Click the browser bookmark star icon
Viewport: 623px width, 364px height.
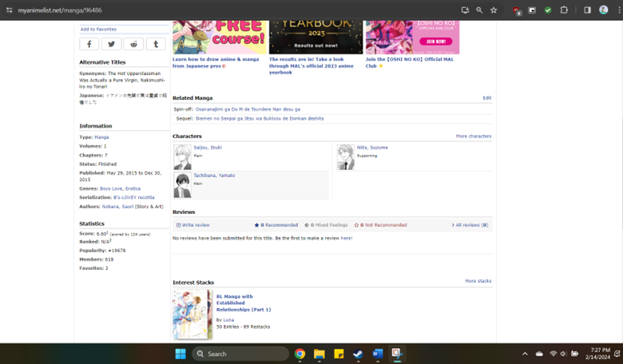494,10
